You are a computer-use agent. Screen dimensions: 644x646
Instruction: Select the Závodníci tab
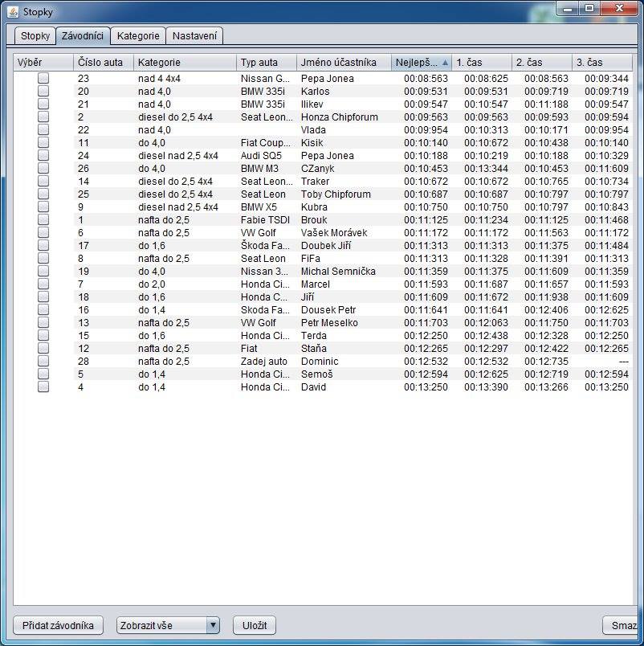tap(82, 36)
